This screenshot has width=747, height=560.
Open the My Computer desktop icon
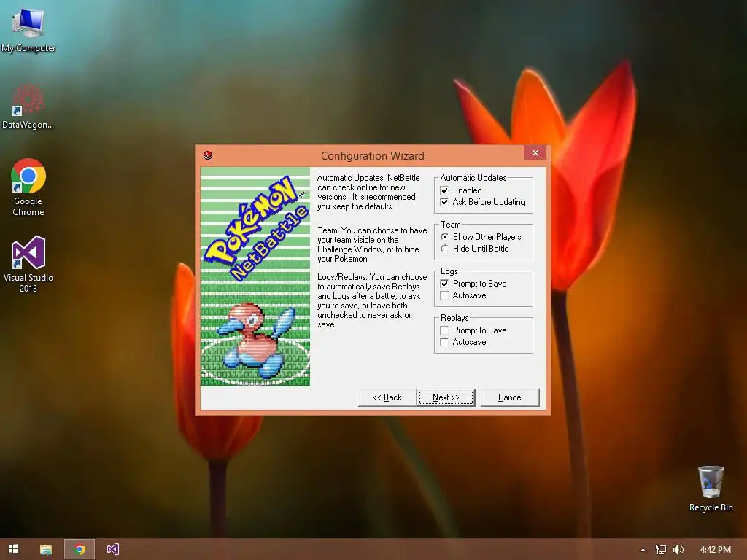pyautogui.click(x=28, y=31)
